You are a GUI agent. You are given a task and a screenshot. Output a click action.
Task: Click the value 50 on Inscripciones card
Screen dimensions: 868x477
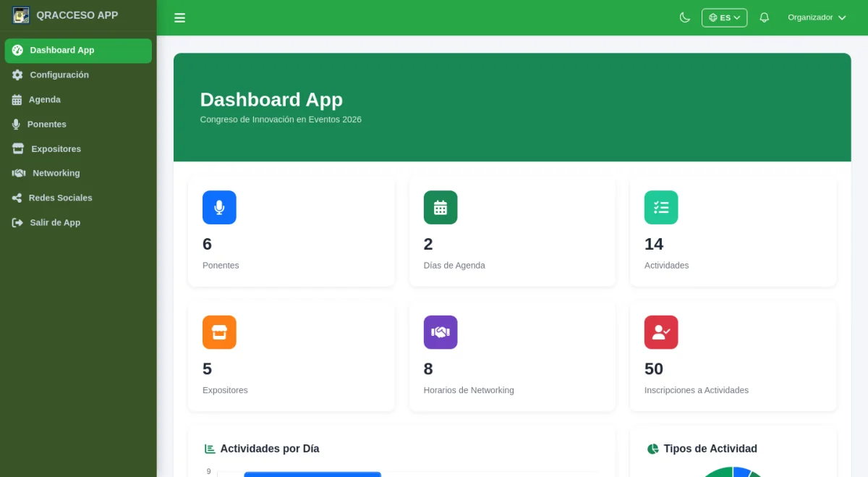654,369
